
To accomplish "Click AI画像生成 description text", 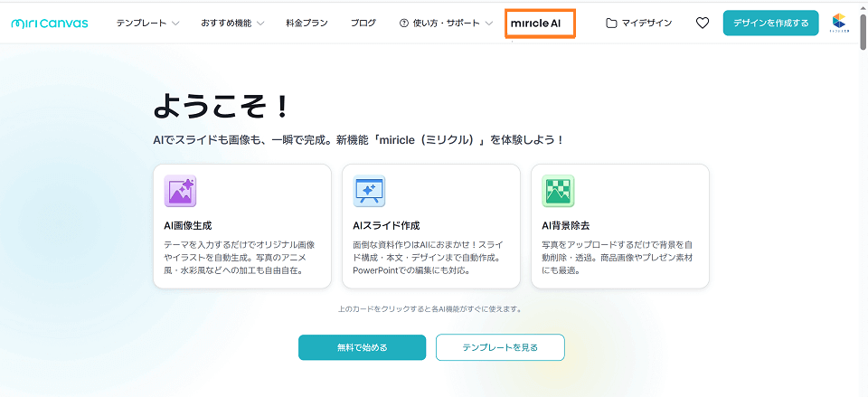I will pos(240,258).
